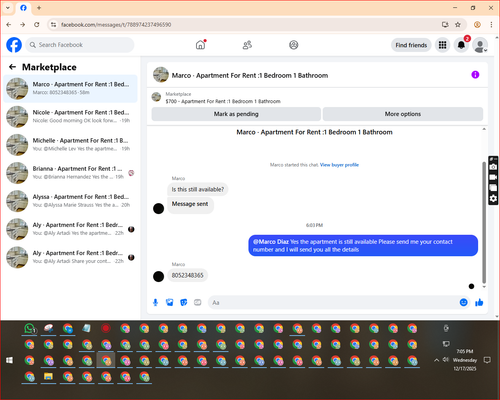Screen dimensions: 500x400
Task: Go back from Marketplace messages
Action: tap(12, 67)
